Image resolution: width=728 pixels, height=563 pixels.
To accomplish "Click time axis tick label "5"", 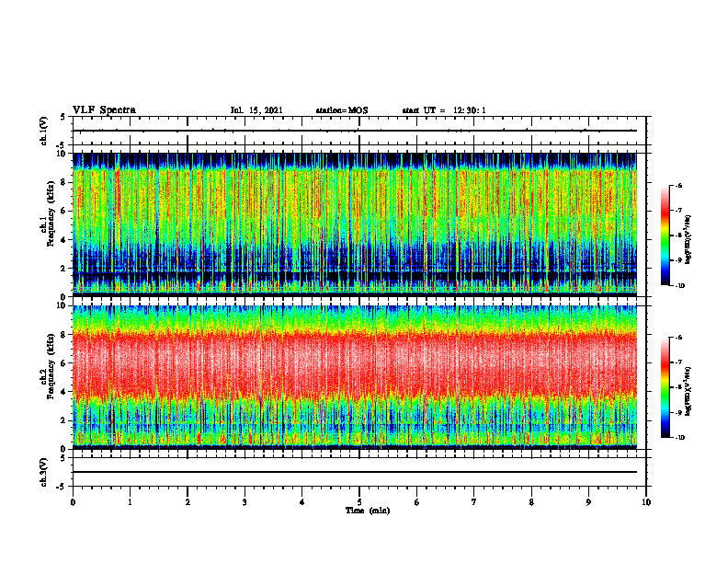I will [359, 502].
